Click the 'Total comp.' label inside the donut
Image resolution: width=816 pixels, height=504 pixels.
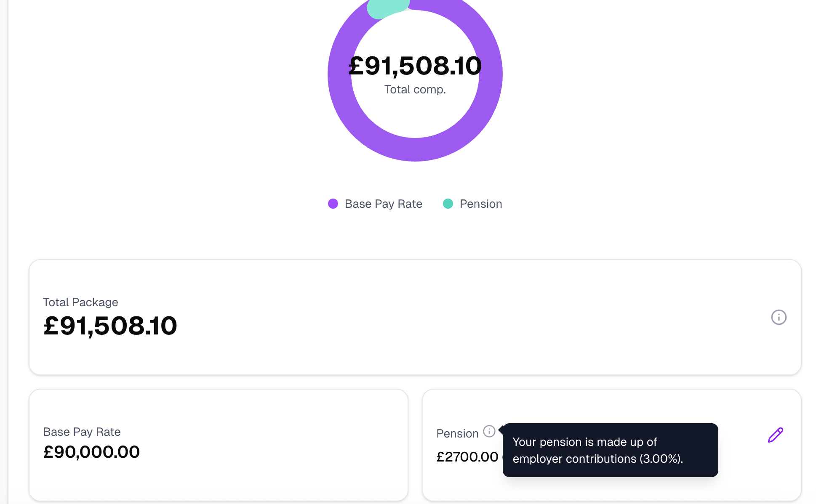click(x=415, y=90)
